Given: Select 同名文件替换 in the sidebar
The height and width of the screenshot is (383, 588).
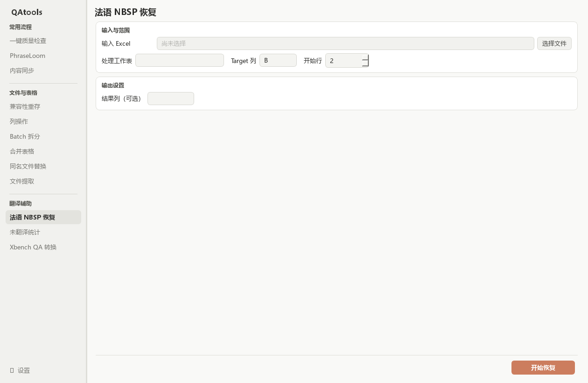Looking at the screenshot, I should pos(43,166).
